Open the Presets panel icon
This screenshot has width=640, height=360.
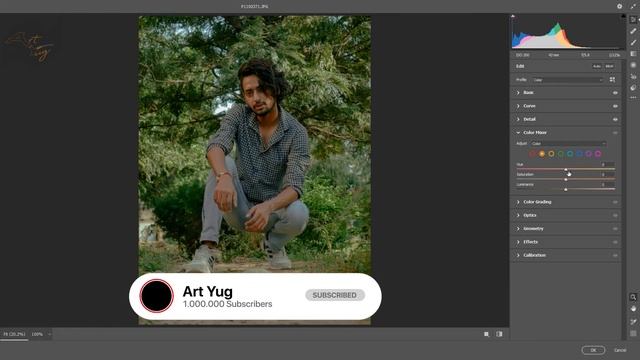tap(633, 87)
